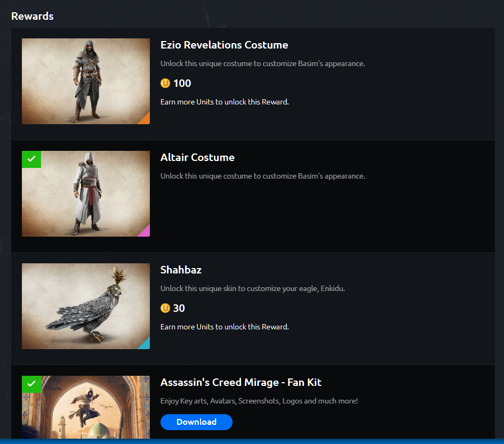The image size is (504, 444).
Task: Click the 30 Units price value
Action: click(179, 308)
